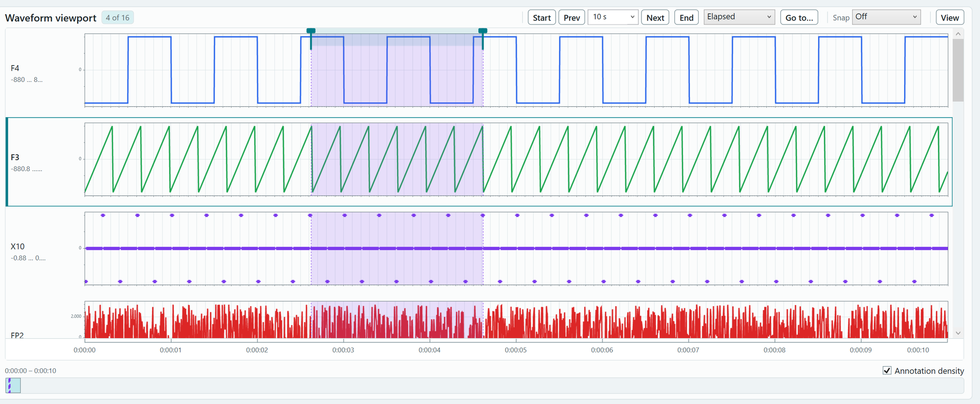Click the Start navigation button
The width and height of the screenshot is (980, 404).
click(x=541, y=18)
